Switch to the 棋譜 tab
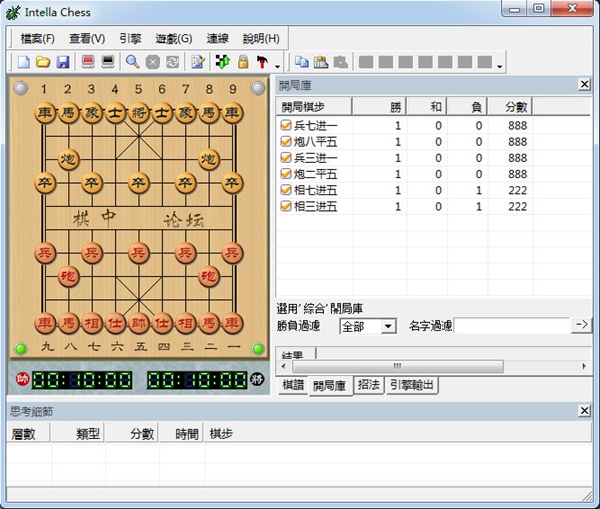This screenshot has height=509, width=600. [x=293, y=385]
